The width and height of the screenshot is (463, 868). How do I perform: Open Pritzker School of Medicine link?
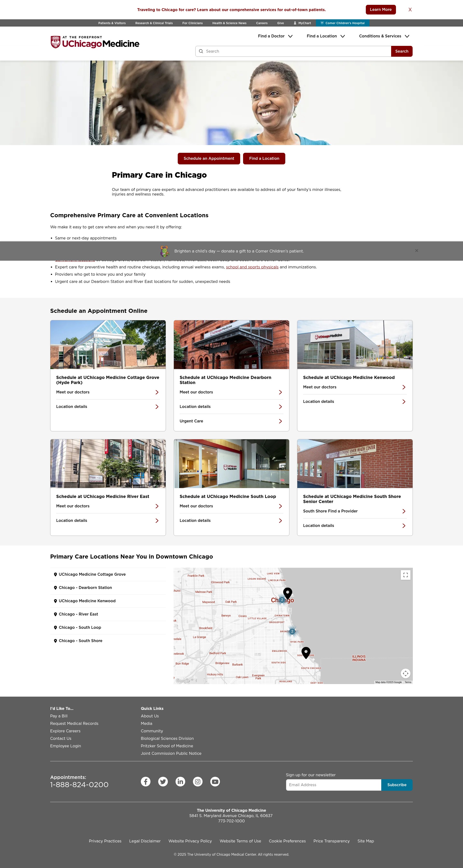click(167, 746)
